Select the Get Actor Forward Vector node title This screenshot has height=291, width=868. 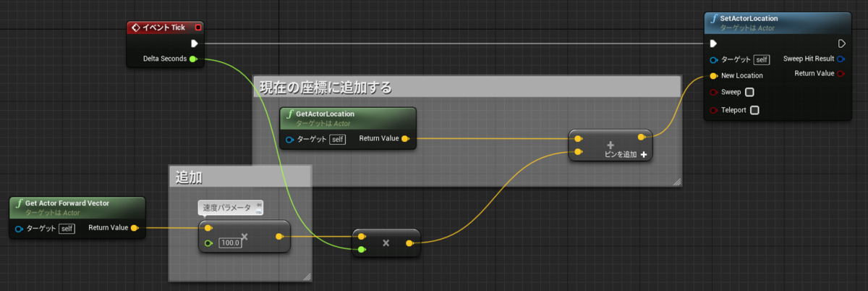click(x=67, y=203)
